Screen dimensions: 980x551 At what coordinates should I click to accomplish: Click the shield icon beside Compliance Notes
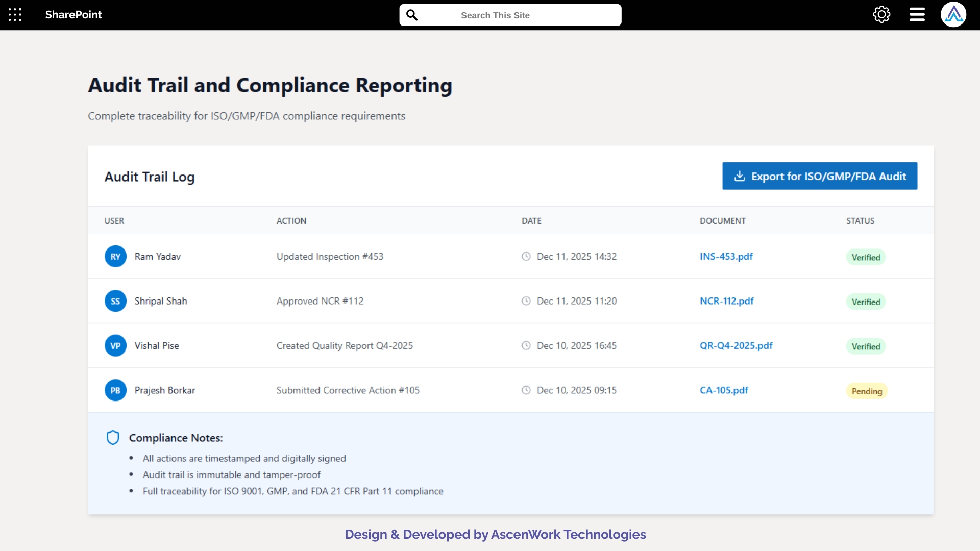click(x=113, y=437)
